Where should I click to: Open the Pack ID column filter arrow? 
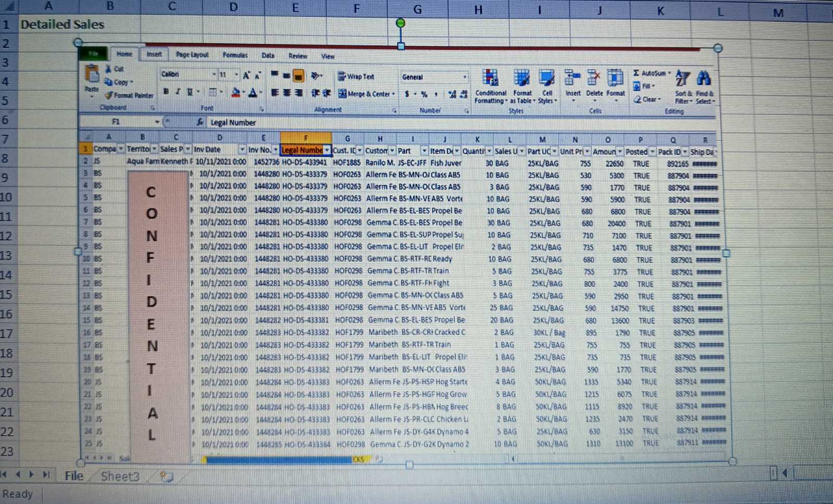point(685,152)
